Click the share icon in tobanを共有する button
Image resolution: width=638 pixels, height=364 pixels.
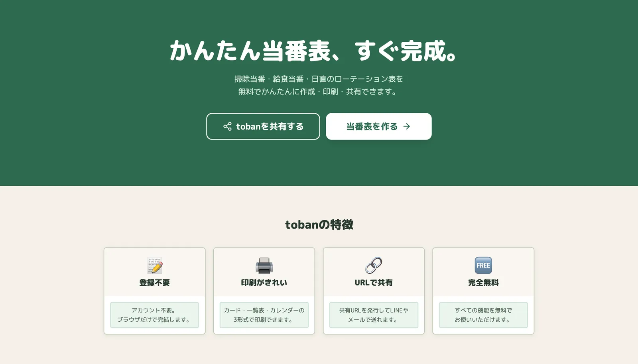pos(227,126)
